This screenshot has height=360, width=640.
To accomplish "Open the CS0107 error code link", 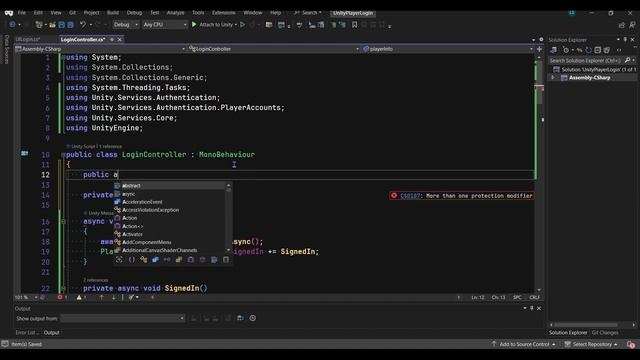I will pos(410,196).
